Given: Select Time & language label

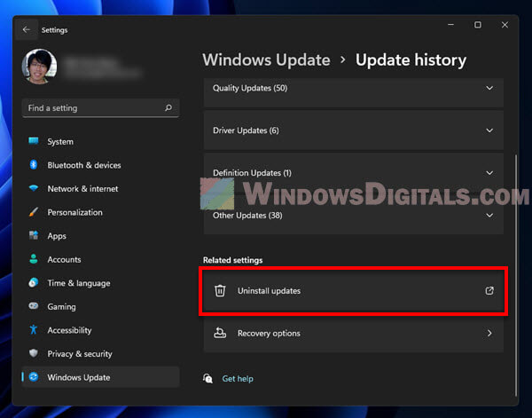Looking at the screenshot, I should (x=79, y=283).
